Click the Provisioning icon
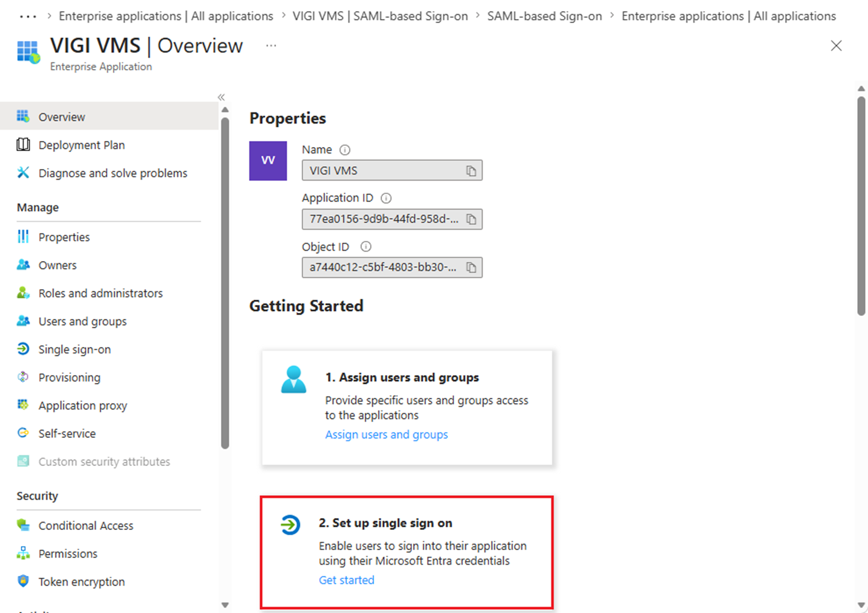 click(x=23, y=377)
